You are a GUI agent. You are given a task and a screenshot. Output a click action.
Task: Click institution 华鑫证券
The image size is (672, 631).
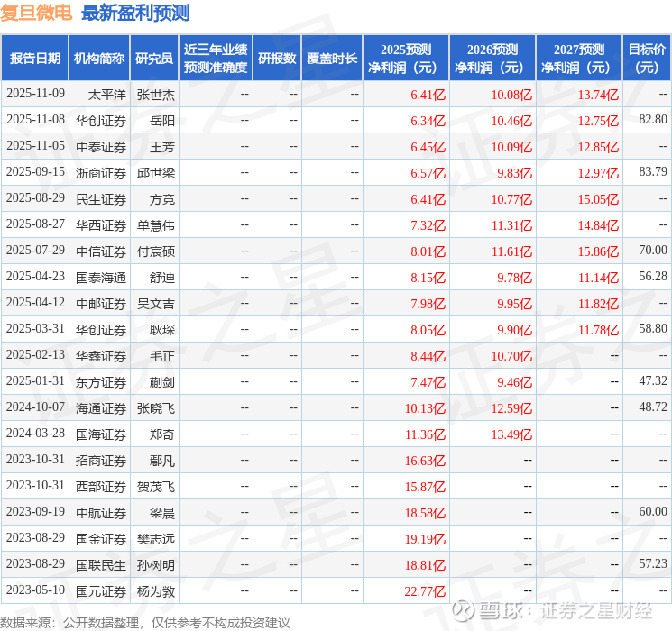(x=101, y=356)
